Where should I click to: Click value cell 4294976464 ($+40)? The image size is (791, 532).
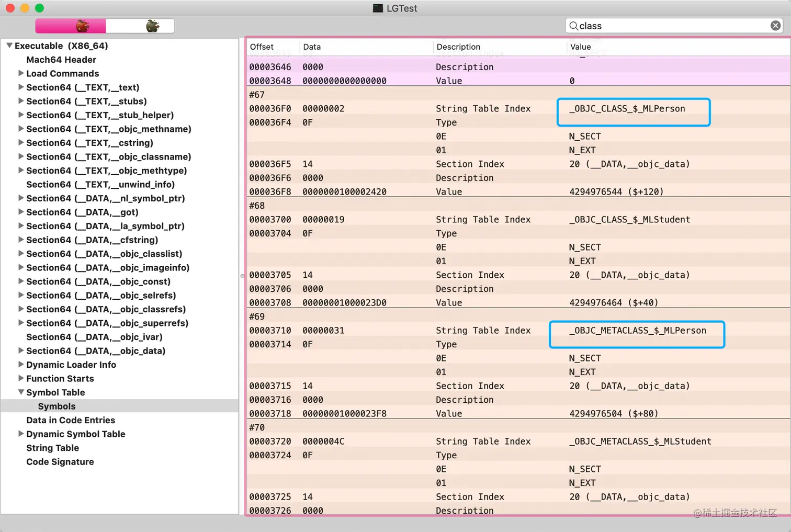(614, 302)
